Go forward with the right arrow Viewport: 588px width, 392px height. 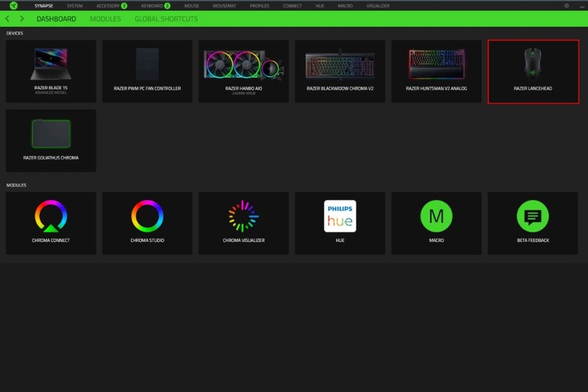click(x=22, y=19)
